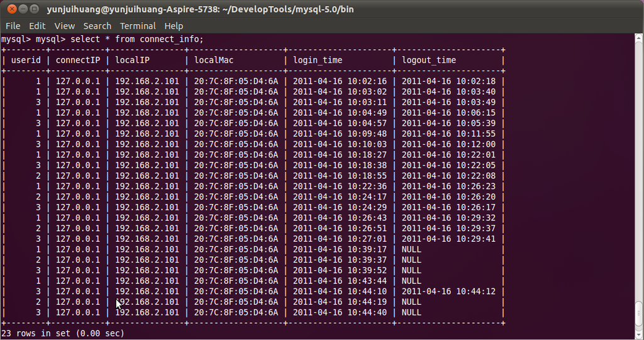644x340 pixels.
Task: Click login time '2011-04-16 10:39:37'
Action: click(x=340, y=260)
